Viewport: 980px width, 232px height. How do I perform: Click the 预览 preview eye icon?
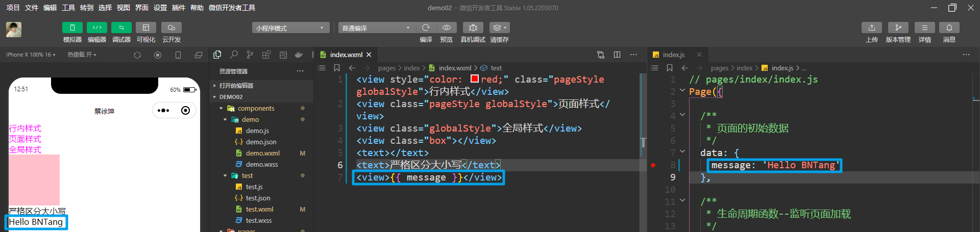(x=447, y=28)
